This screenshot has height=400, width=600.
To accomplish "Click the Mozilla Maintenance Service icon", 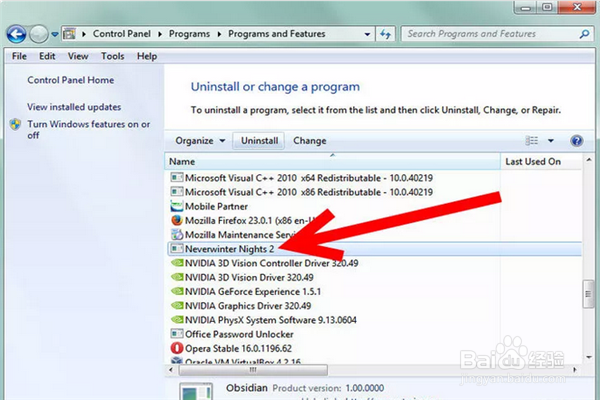I will click(x=177, y=234).
